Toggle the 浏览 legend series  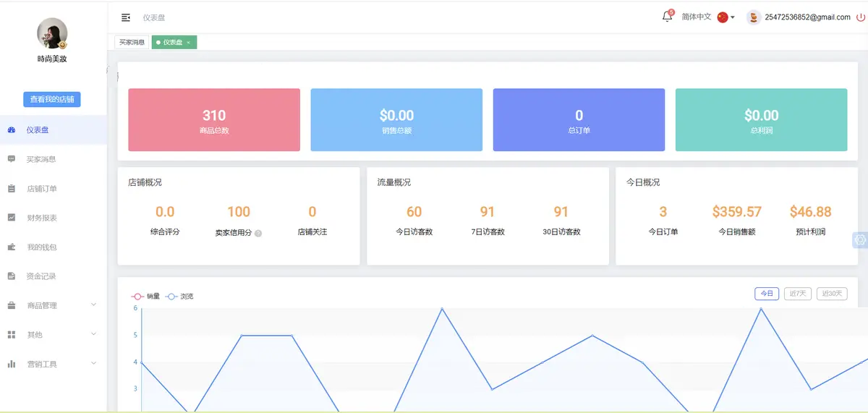[179, 297]
